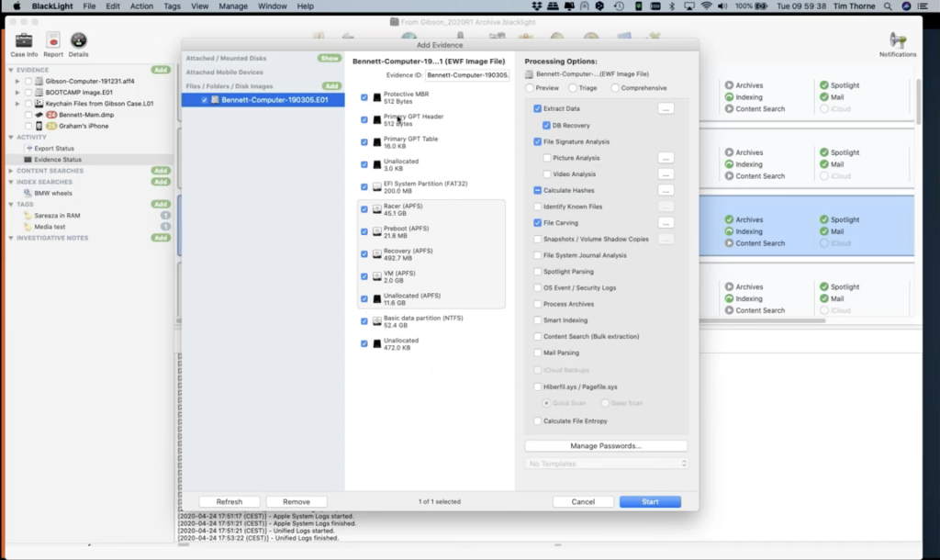
Task: Select the Triage processing preset
Action: pos(573,88)
